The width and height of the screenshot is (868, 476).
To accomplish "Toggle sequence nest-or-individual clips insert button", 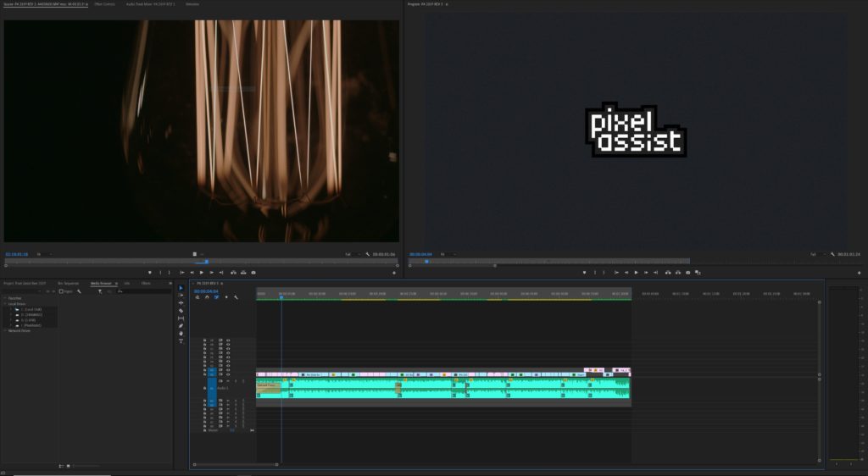I will [197, 297].
